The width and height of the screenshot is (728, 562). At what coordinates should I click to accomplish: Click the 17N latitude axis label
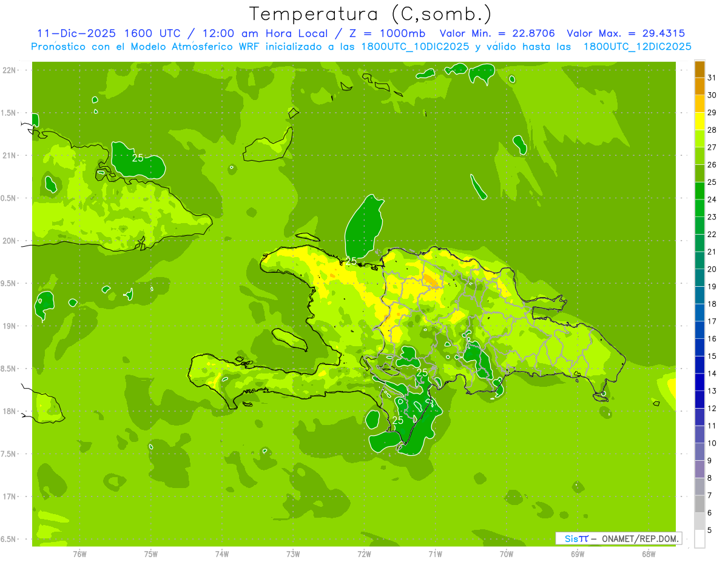pyautogui.click(x=10, y=497)
